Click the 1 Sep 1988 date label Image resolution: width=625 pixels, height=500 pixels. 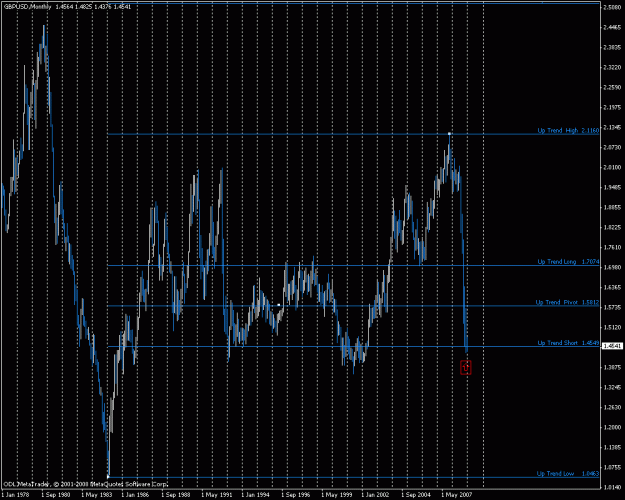(176, 495)
